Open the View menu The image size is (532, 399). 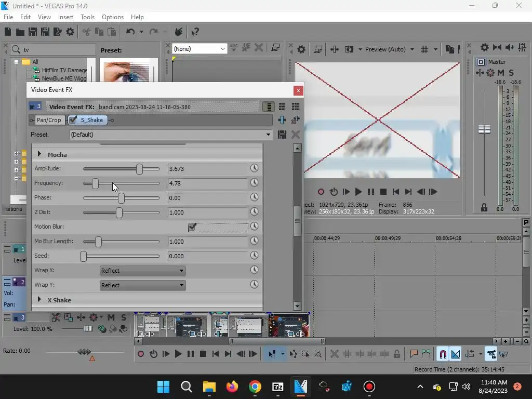coord(44,17)
